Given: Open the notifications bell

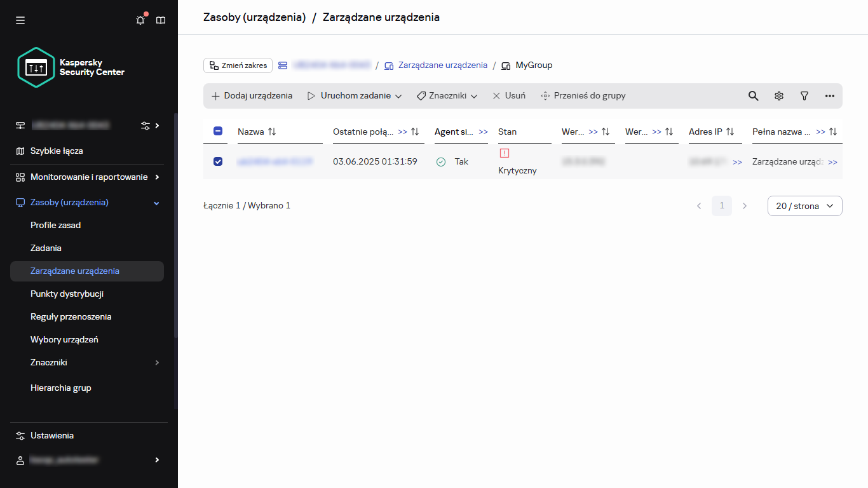Looking at the screenshot, I should tap(140, 20).
